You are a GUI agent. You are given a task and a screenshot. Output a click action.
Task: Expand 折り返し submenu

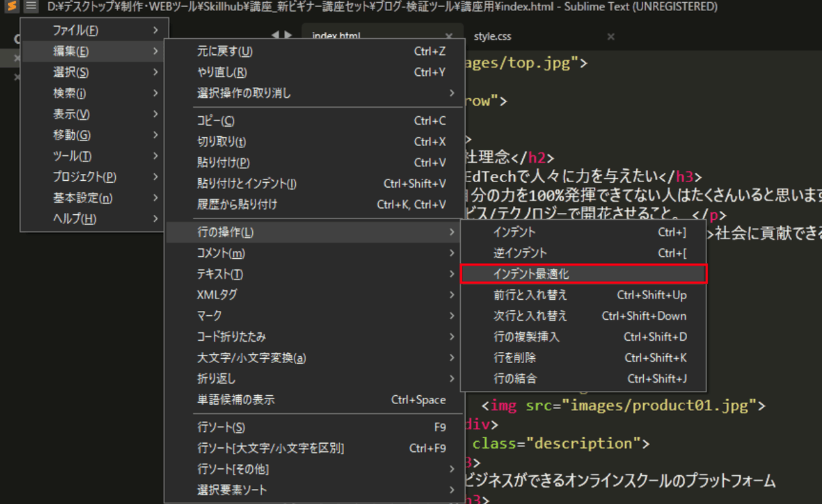312,379
